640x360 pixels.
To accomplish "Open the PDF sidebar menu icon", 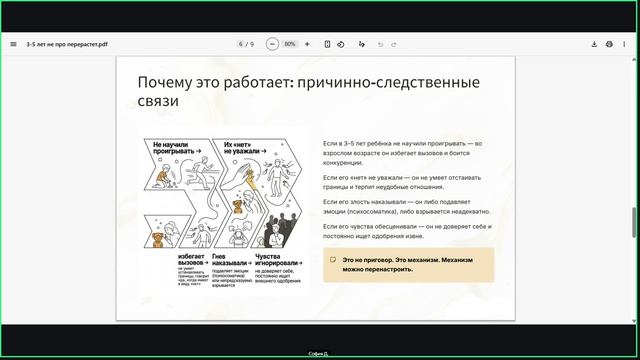I will point(13,44).
